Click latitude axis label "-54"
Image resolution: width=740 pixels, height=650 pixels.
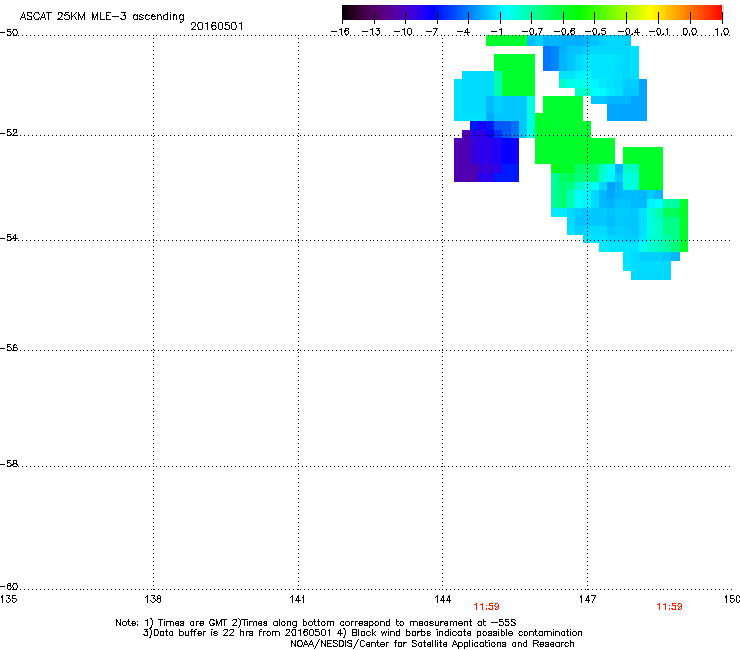(x=9, y=237)
